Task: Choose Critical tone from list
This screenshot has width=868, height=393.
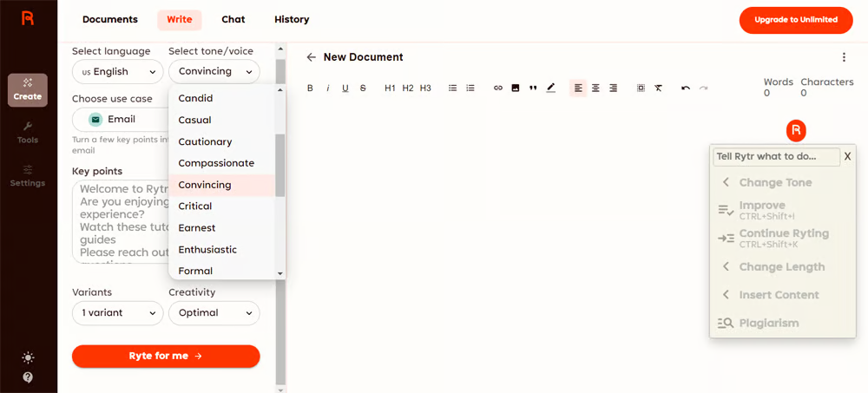Action: [222, 206]
